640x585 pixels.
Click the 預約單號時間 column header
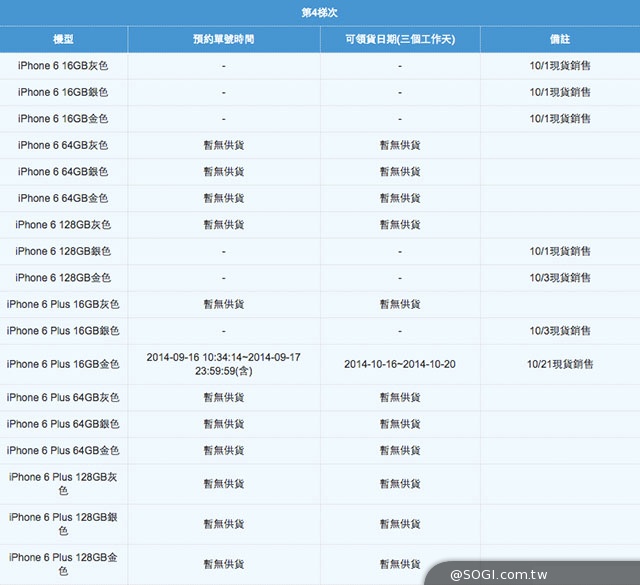[x=224, y=39]
